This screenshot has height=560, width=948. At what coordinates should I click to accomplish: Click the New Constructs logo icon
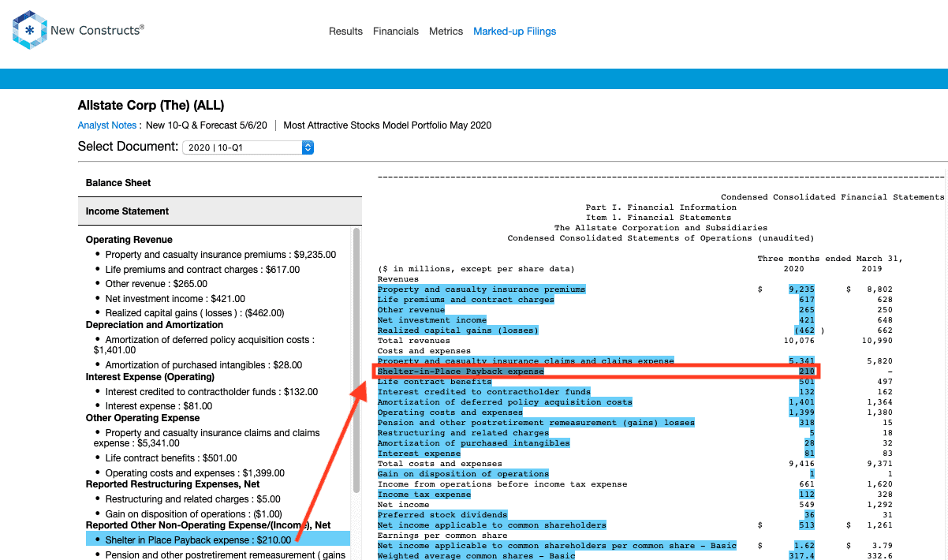30,31
